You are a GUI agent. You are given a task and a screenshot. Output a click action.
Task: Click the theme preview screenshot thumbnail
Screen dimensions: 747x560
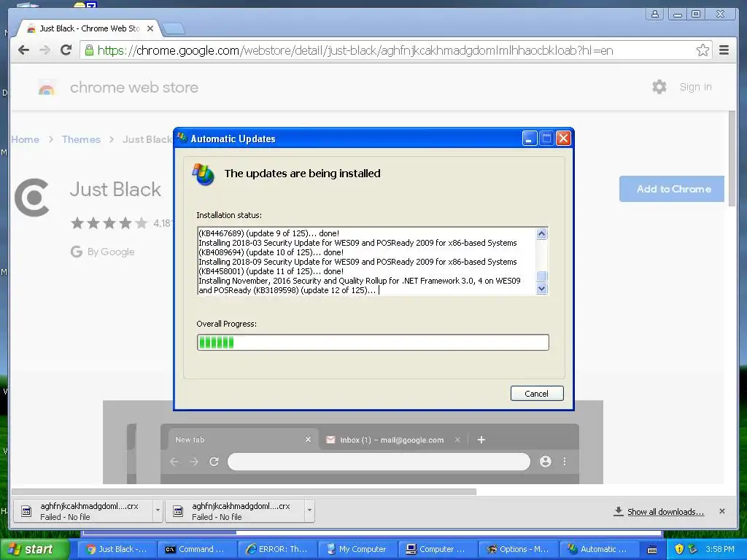point(352,443)
